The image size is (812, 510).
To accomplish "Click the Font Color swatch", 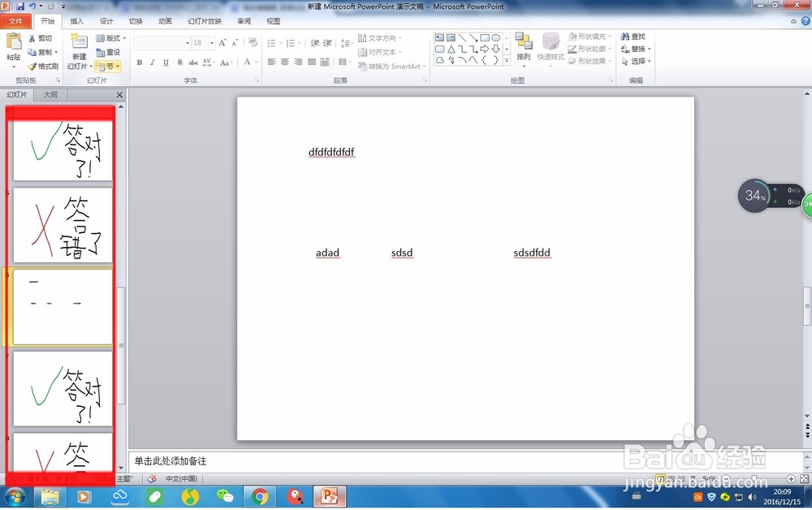I will (248, 62).
